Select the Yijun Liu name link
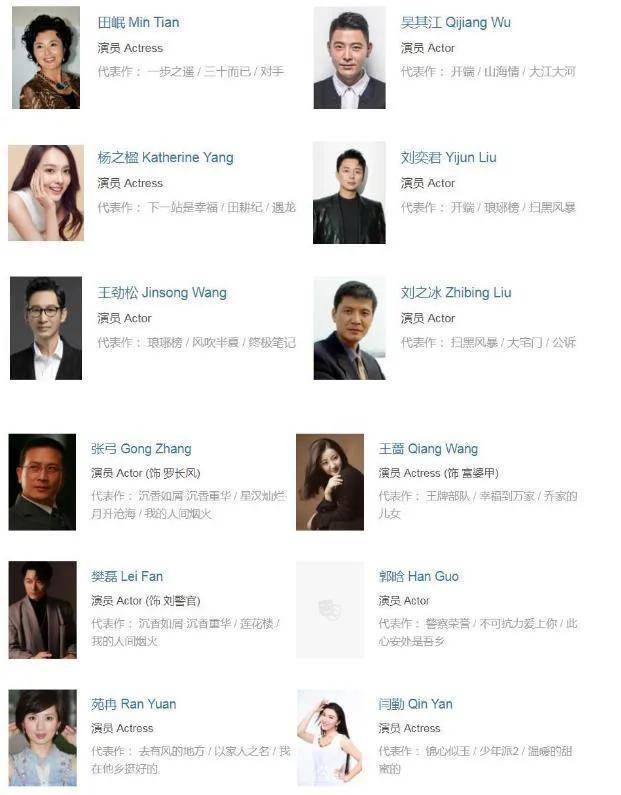The image size is (621, 795). pos(448,158)
